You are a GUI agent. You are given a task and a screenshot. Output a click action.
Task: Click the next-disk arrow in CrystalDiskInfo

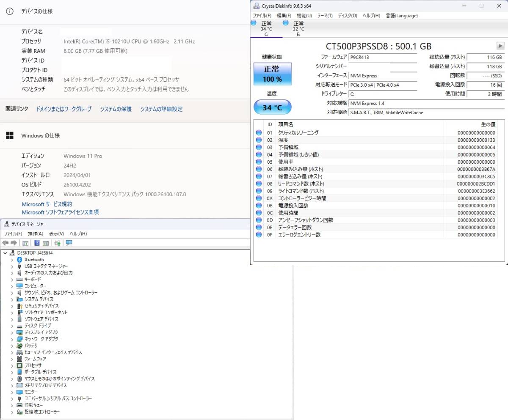(x=500, y=46)
